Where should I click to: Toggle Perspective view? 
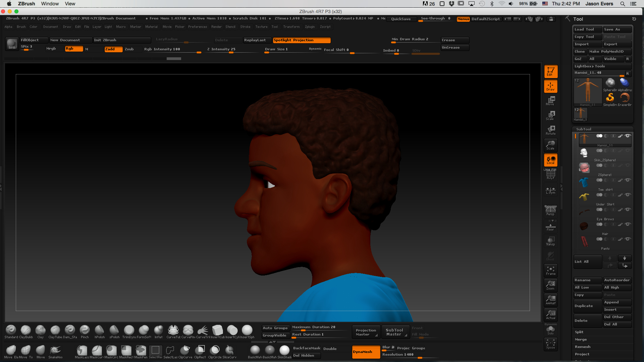[x=550, y=210]
